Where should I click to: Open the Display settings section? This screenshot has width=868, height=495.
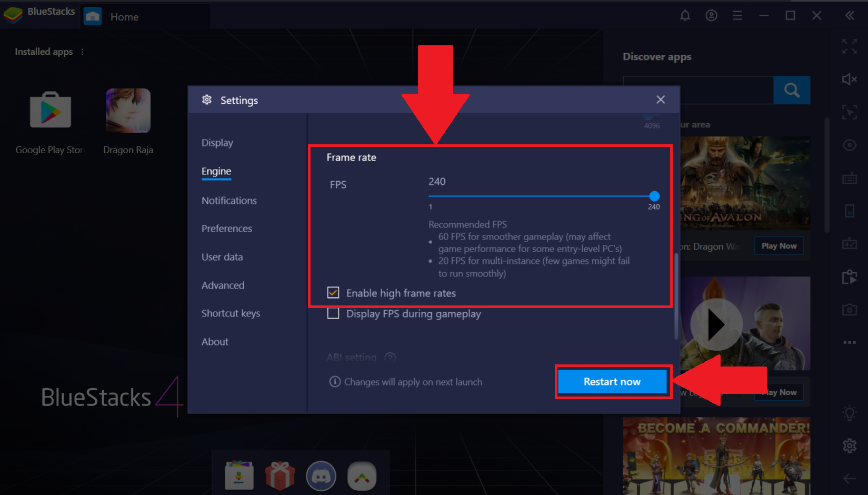pos(217,143)
